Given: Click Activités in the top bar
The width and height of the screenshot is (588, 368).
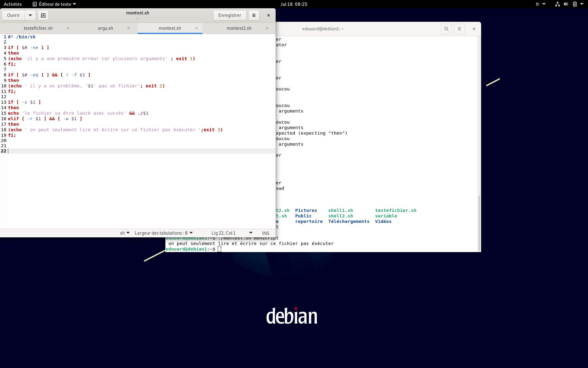Looking at the screenshot, I should [13, 4].
